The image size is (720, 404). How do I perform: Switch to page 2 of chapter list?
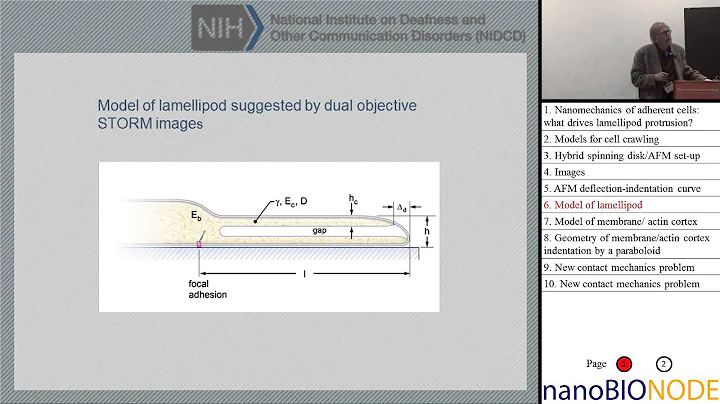coord(664,364)
